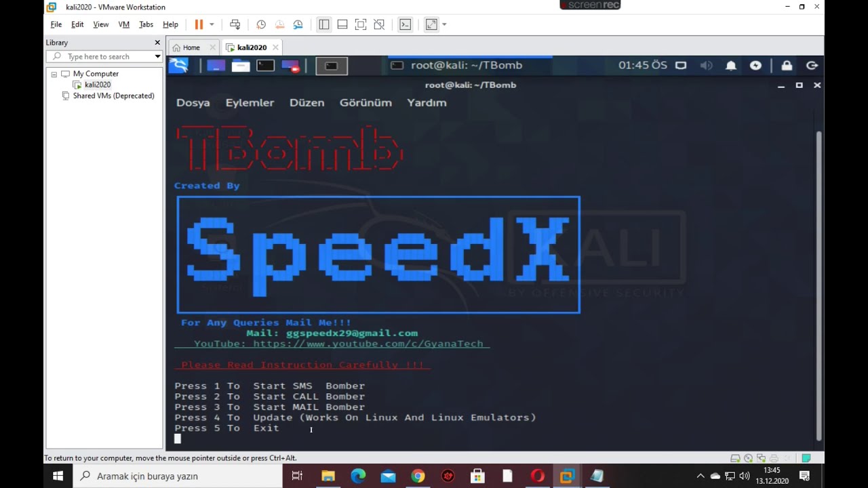Click the Windows search box

[178, 476]
